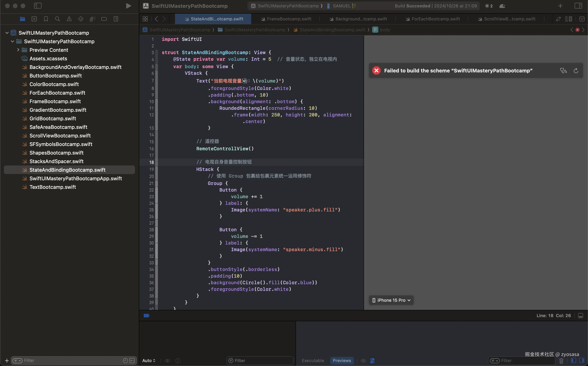Viewport: 588px width, 366px height.
Task: Open the Breakpoint navigator icon
Action: pyautogui.click(x=104, y=19)
